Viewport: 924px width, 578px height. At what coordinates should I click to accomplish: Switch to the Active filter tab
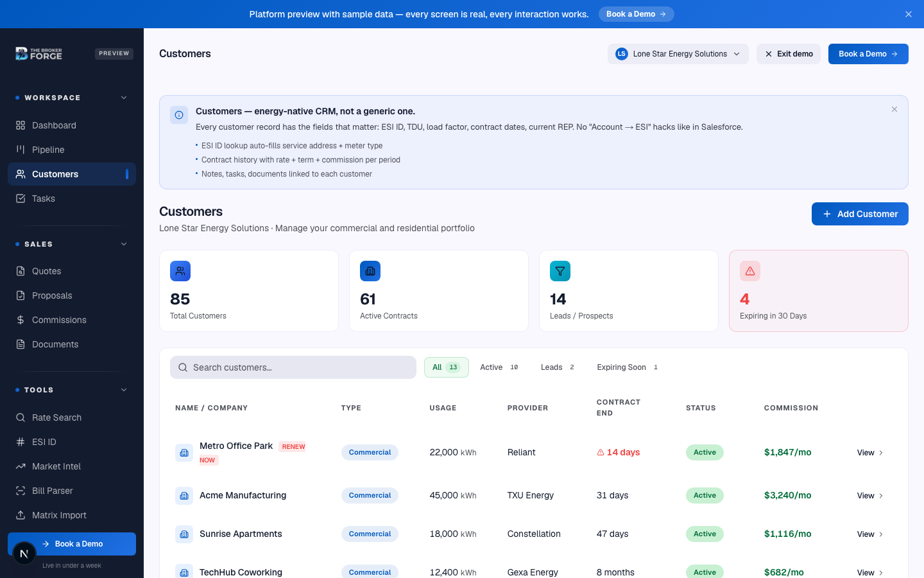tap(500, 367)
